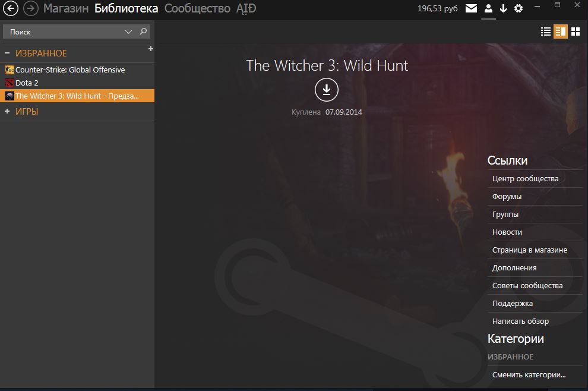
Task: Click the purchase date 07.09.2014
Action: tap(343, 112)
